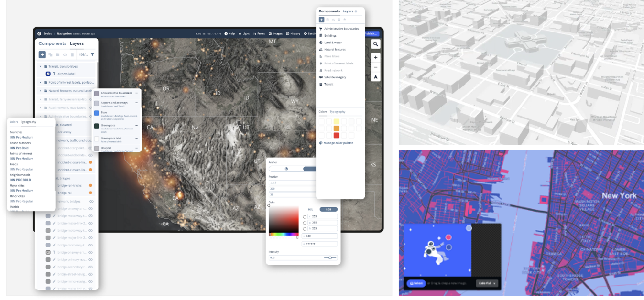The height and width of the screenshot is (300, 644).
Task: Select the b channel radio button
Action: [x=305, y=229]
